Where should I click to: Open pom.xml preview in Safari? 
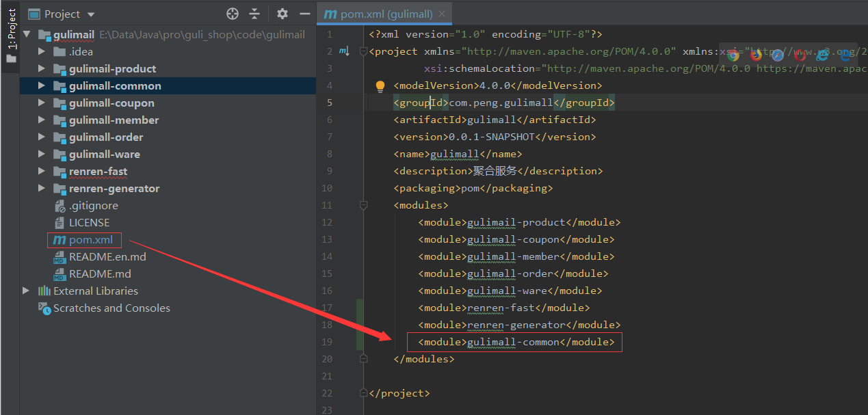(778, 54)
